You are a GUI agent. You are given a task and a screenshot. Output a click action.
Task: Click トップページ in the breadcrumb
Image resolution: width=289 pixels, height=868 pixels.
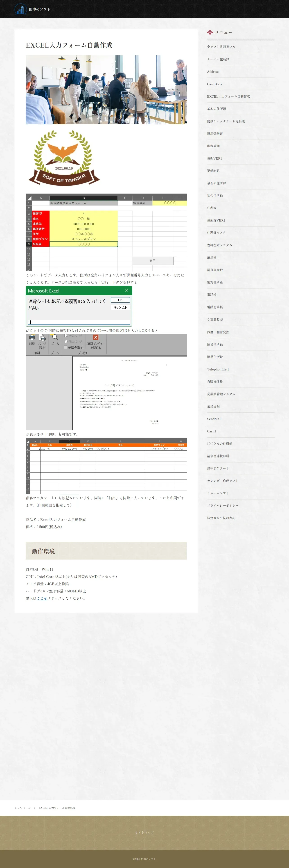coord(23,808)
